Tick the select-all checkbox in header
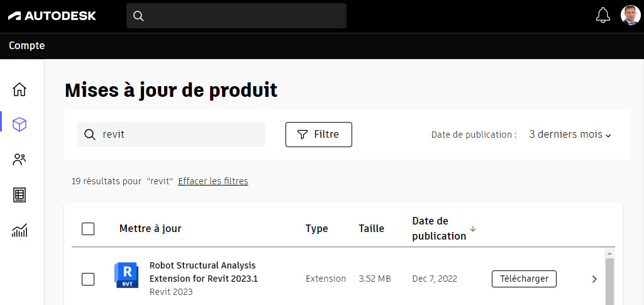 pyautogui.click(x=88, y=229)
